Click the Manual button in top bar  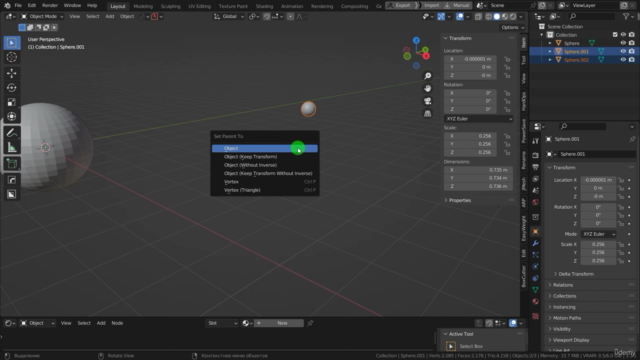point(458,5)
